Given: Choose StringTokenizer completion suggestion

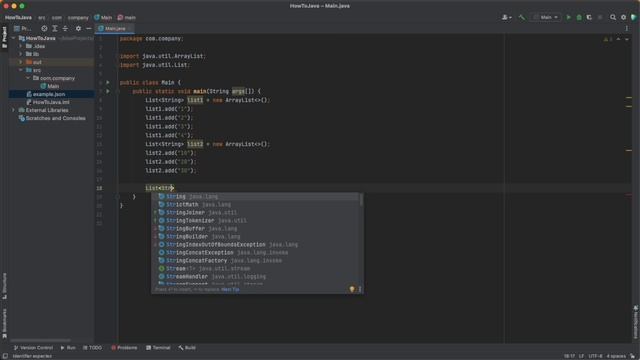Looking at the screenshot, I should 255,221.
